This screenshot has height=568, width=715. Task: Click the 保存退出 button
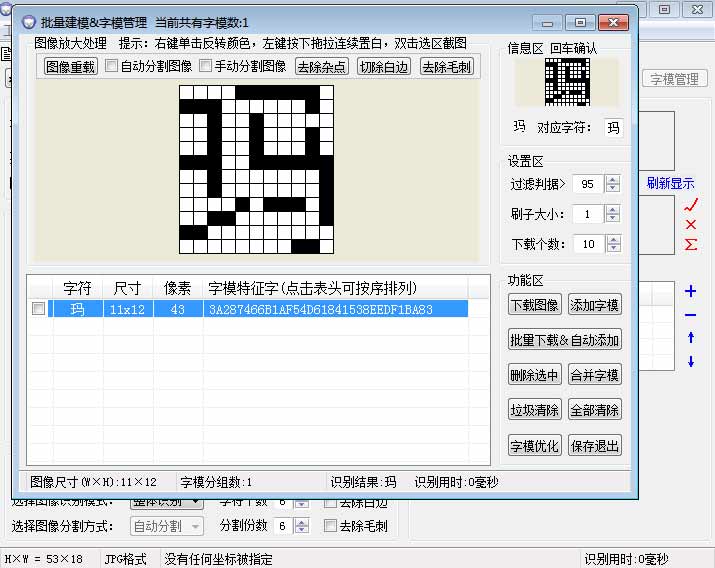(594, 446)
